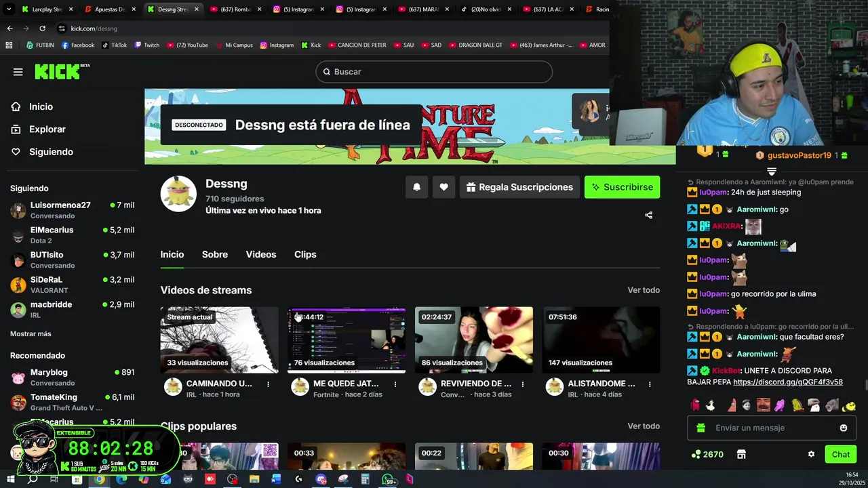
Task: Open the 02:24:37 video thumbnail
Action: [x=474, y=340]
